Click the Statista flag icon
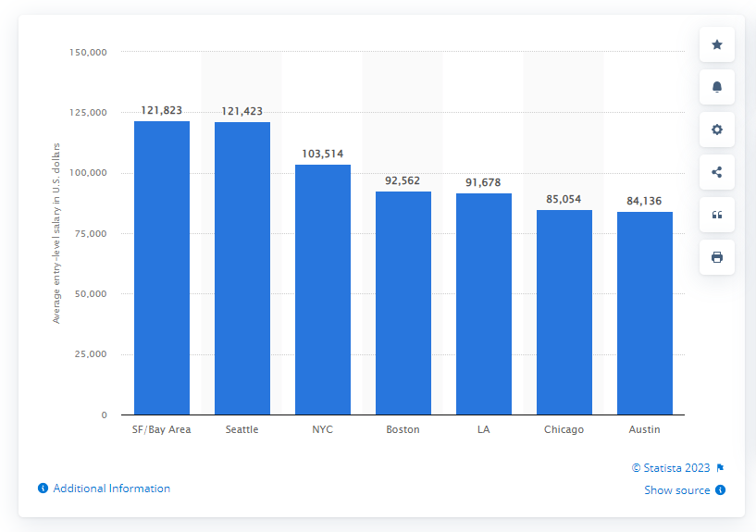Image resolution: width=756 pixels, height=532 pixels. 721,468
